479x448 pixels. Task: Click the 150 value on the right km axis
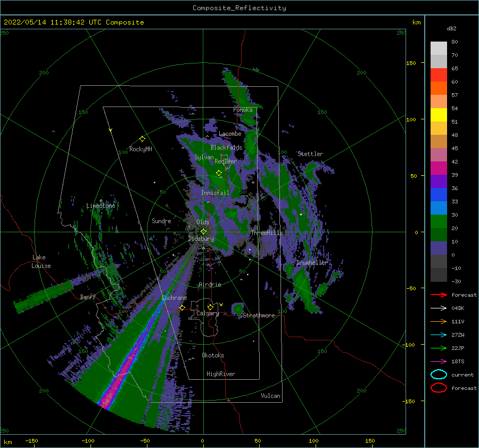click(411, 63)
